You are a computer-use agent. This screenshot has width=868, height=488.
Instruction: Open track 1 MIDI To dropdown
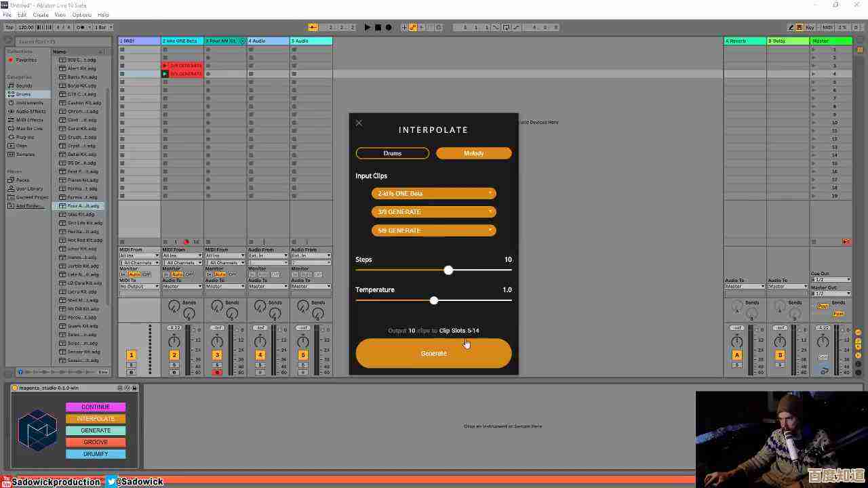[139, 286]
